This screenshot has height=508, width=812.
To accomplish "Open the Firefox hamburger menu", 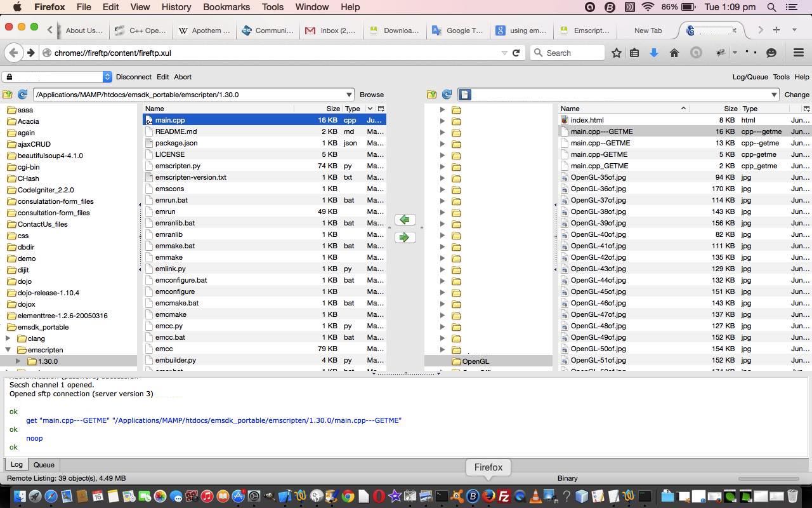I will pyautogui.click(x=799, y=53).
